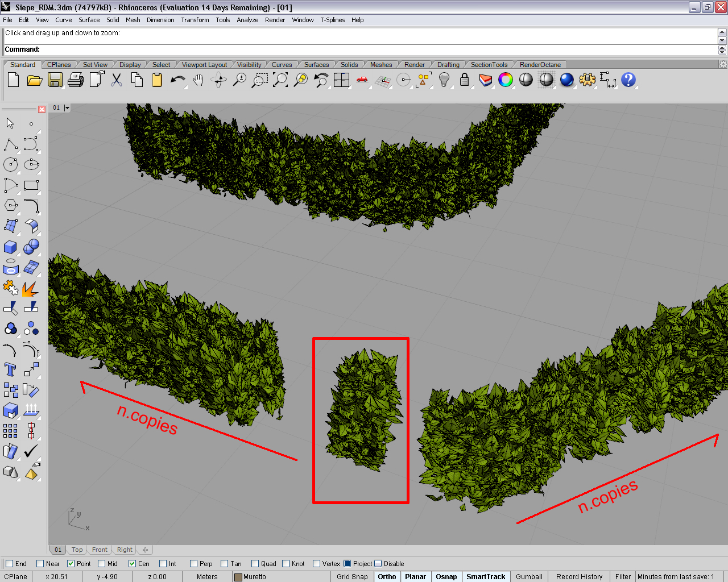Save the model with the floppy icon
728x582 pixels.
coord(55,80)
